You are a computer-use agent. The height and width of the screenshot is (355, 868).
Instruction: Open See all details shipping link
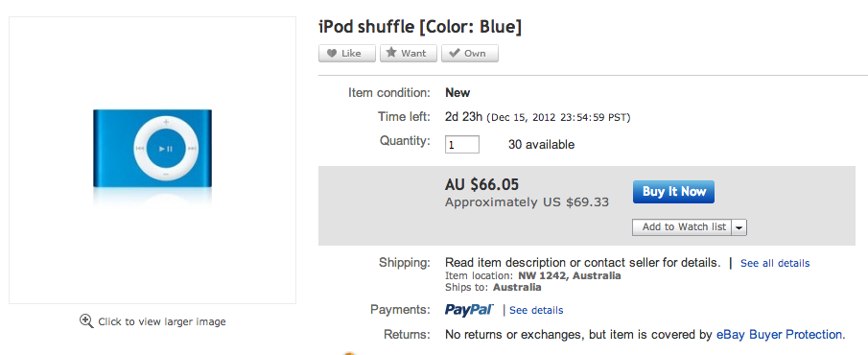[x=775, y=263]
